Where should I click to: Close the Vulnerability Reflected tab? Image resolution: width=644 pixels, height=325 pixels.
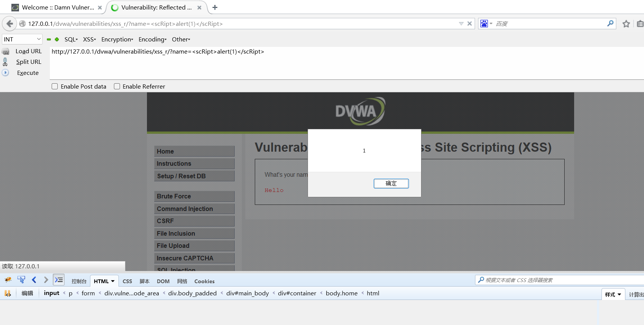coord(199,8)
